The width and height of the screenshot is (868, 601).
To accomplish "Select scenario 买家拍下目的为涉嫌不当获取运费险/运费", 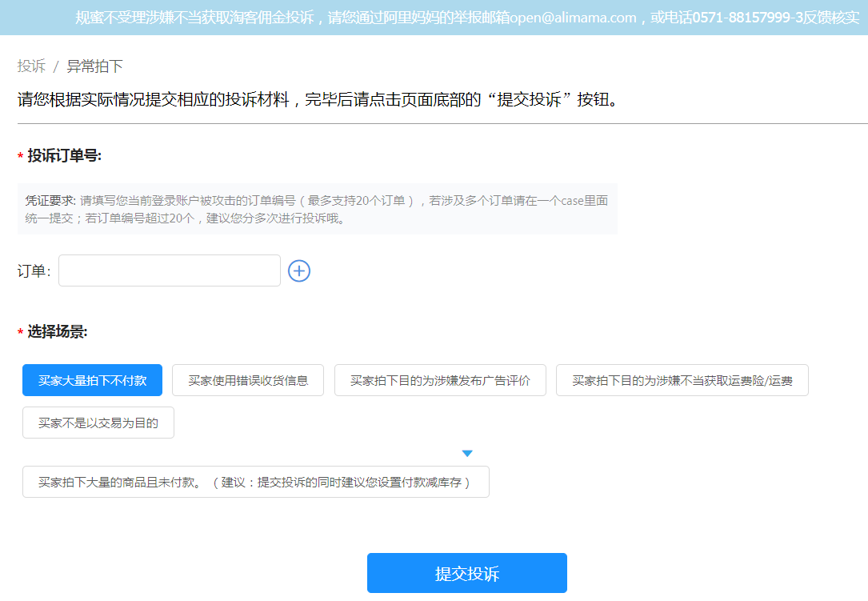I will [682, 380].
